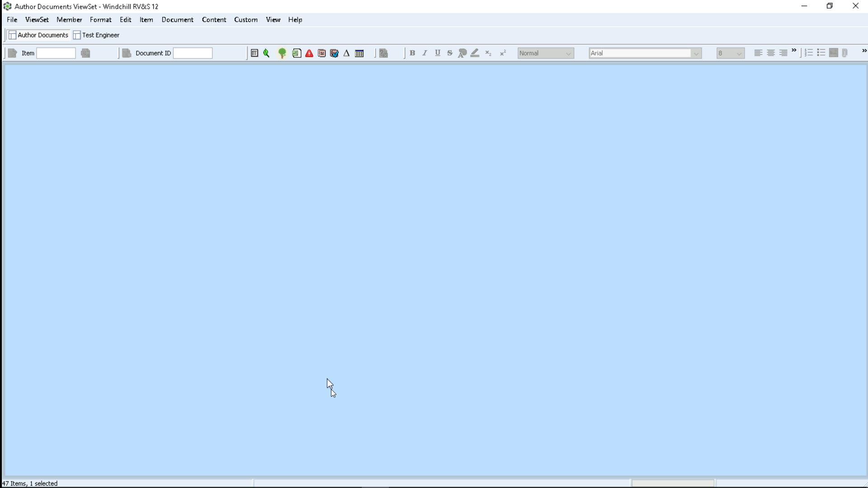Viewport: 868px width, 488px height.
Task: Open the Normal style dropdown
Action: 546,53
